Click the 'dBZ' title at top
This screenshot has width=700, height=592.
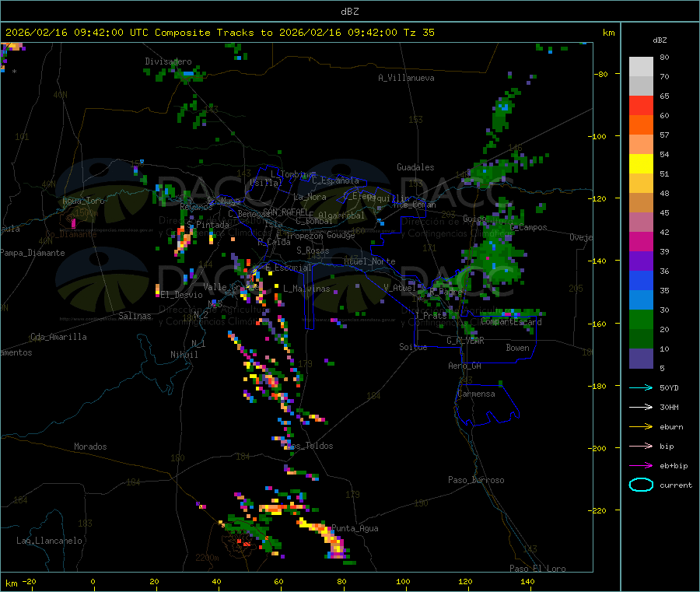coord(349,12)
